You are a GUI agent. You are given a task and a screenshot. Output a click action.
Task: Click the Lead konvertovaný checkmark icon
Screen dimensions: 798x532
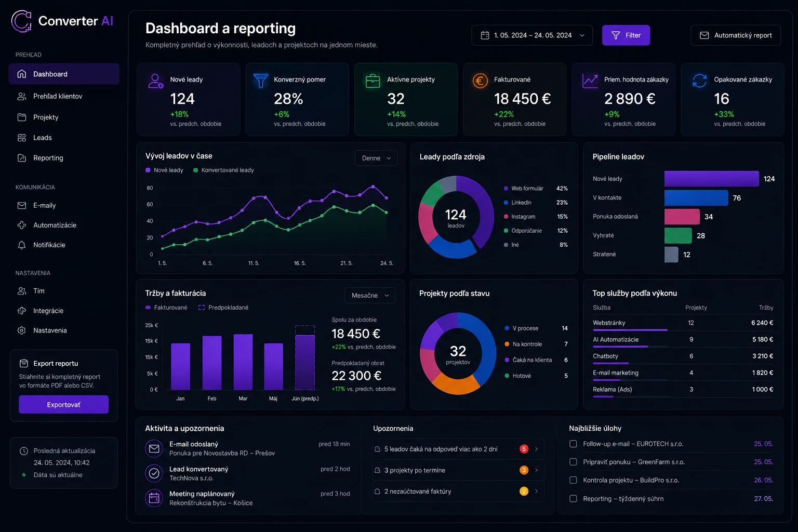click(x=154, y=473)
